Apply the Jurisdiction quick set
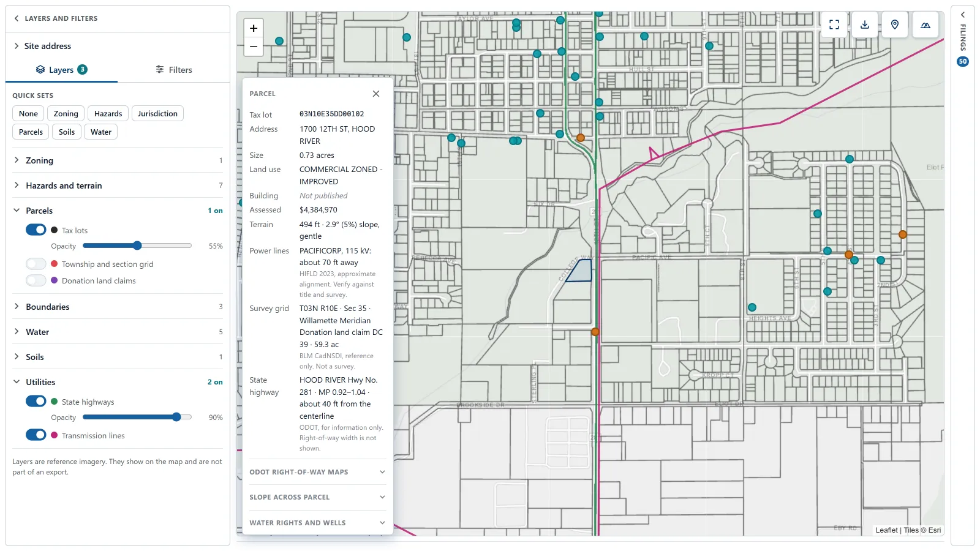Screen dimensions: 980x551 pyautogui.click(x=157, y=113)
